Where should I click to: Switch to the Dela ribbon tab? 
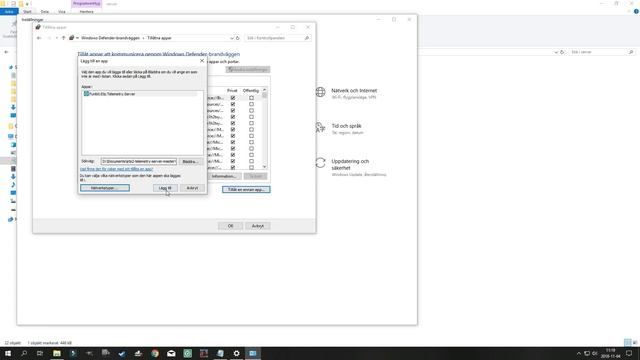45,11
